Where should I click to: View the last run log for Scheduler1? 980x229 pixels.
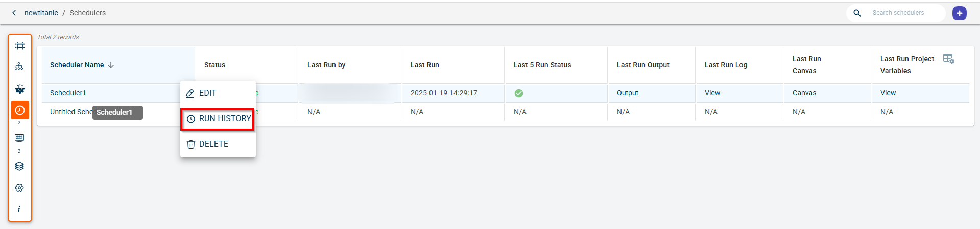pos(712,93)
